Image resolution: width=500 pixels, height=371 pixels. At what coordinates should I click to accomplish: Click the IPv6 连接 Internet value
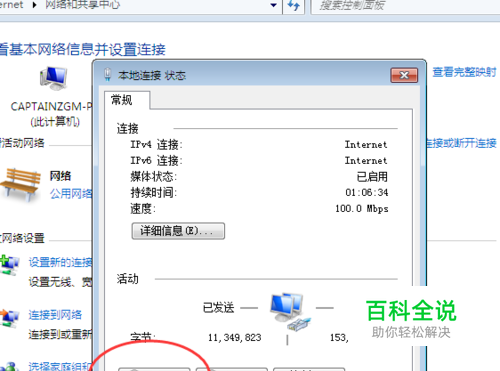pyautogui.click(x=366, y=161)
